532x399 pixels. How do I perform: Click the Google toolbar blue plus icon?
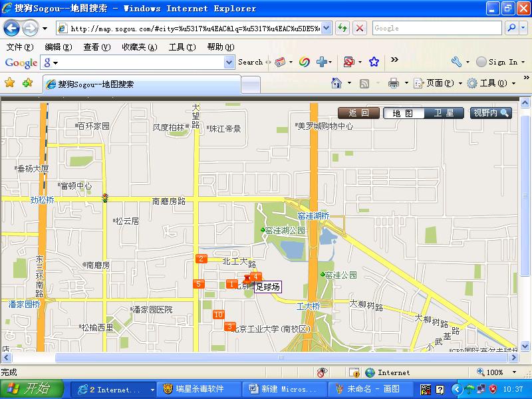[x=321, y=62]
